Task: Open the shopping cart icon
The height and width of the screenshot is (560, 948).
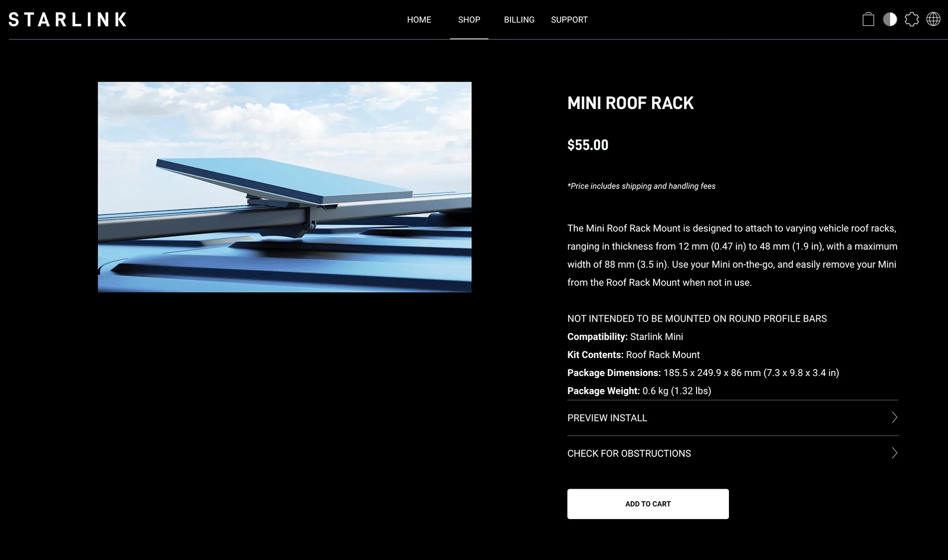Action: point(868,19)
